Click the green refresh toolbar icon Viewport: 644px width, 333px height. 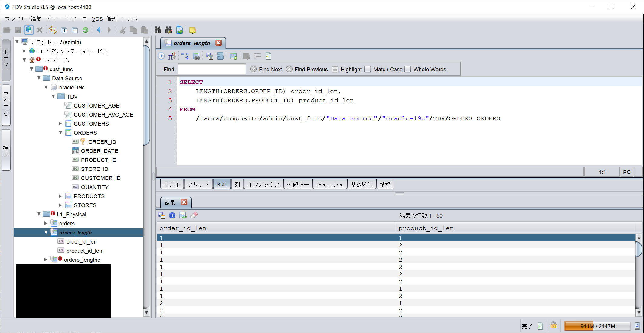tap(86, 30)
